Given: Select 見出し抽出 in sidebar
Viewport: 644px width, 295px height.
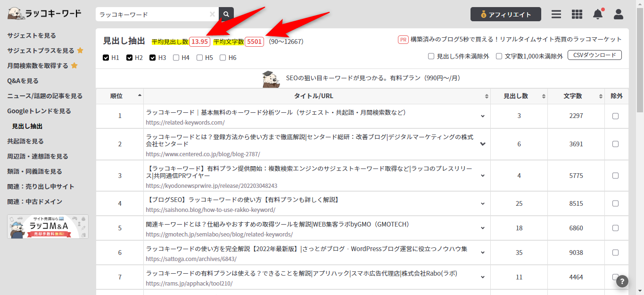Looking at the screenshot, I should pos(27,126).
